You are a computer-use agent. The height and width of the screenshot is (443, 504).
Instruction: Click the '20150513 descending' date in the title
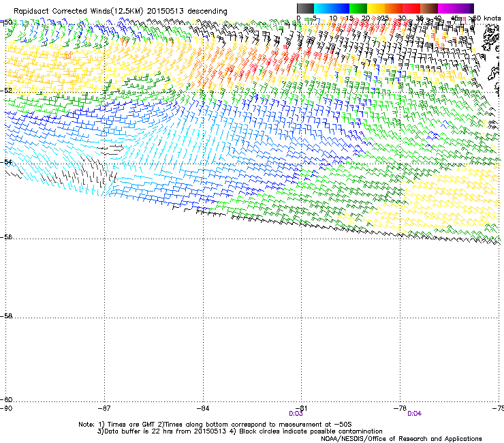pos(187,12)
